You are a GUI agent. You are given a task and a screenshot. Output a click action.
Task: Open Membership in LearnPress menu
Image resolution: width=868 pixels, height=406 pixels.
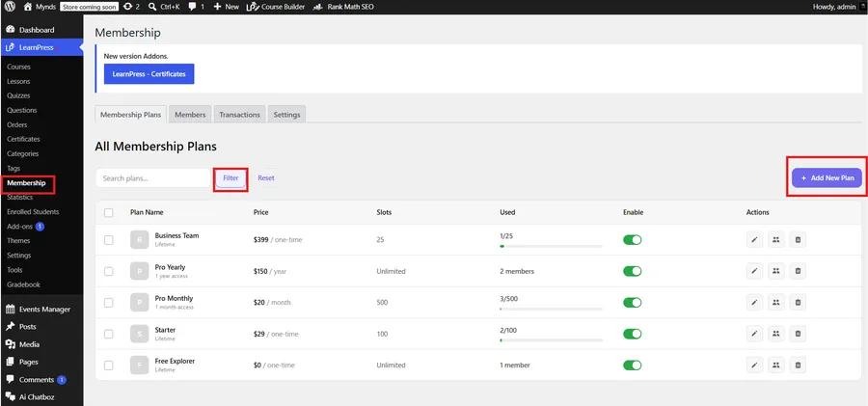(x=26, y=183)
